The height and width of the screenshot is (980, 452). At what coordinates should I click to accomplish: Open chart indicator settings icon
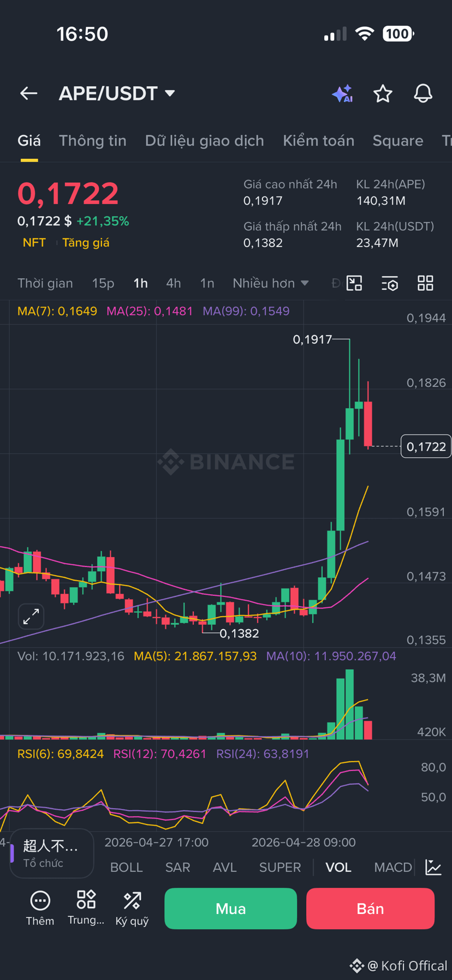[x=390, y=283]
